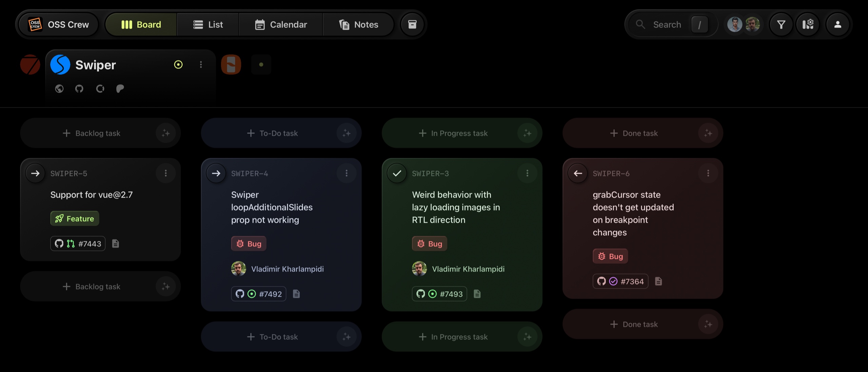Open the red project icon left of Swiper
Screen dimensions: 868x372
click(x=30, y=64)
